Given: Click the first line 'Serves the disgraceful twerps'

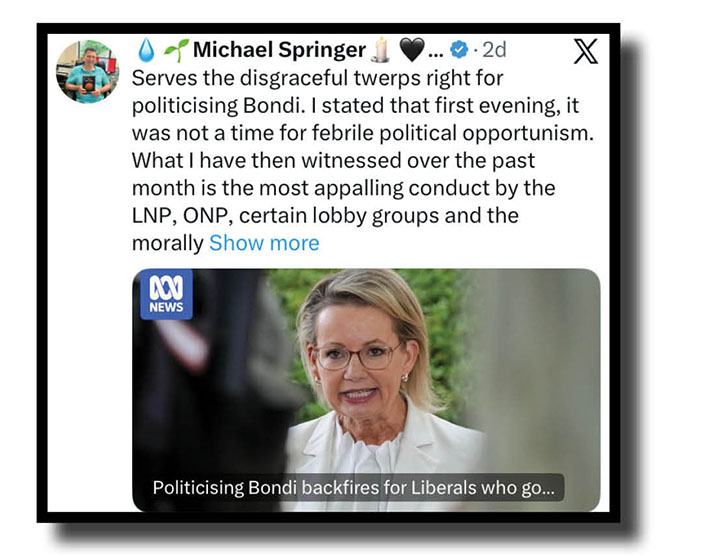Looking at the screenshot, I should point(319,76).
